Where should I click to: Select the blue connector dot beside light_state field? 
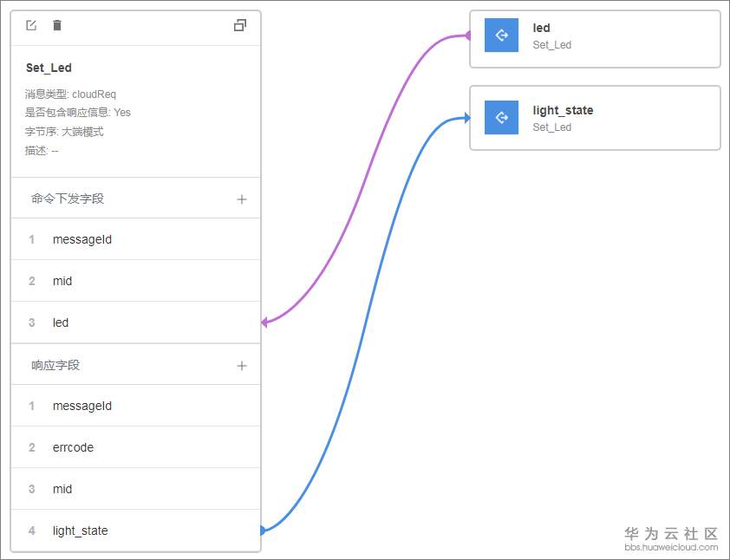[x=261, y=530]
